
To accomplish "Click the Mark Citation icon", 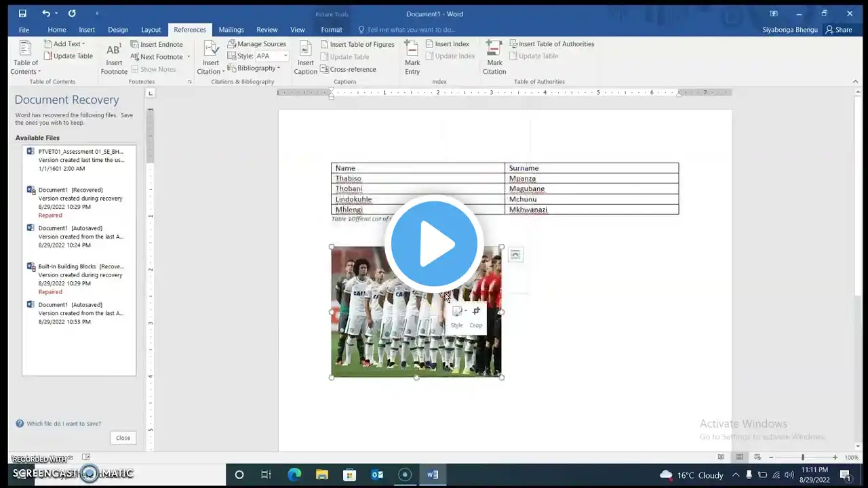I will (x=494, y=49).
